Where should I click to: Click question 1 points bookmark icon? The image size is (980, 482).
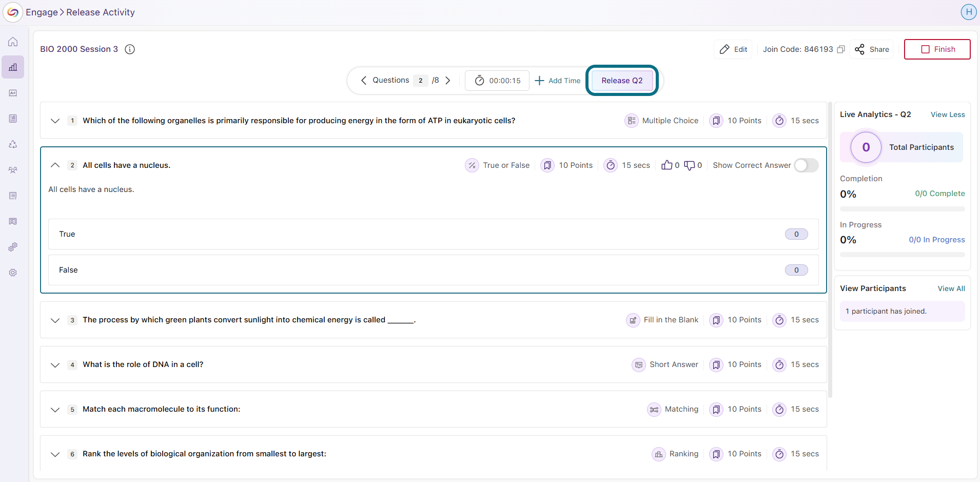pyautogui.click(x=716, y=121)
